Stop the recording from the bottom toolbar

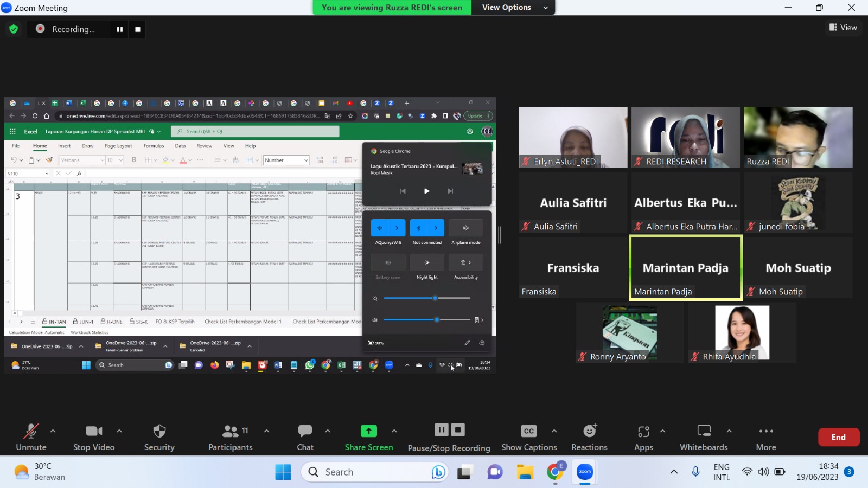pos(458,430)
